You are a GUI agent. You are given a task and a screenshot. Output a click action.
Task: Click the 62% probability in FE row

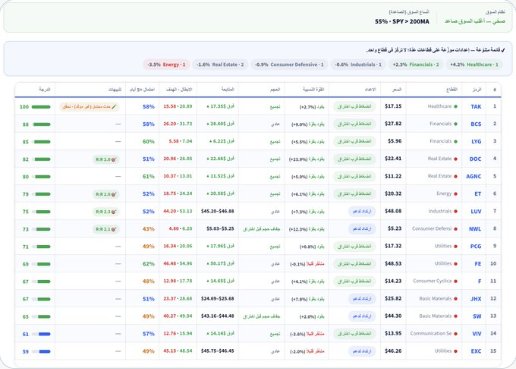[148, 264]
